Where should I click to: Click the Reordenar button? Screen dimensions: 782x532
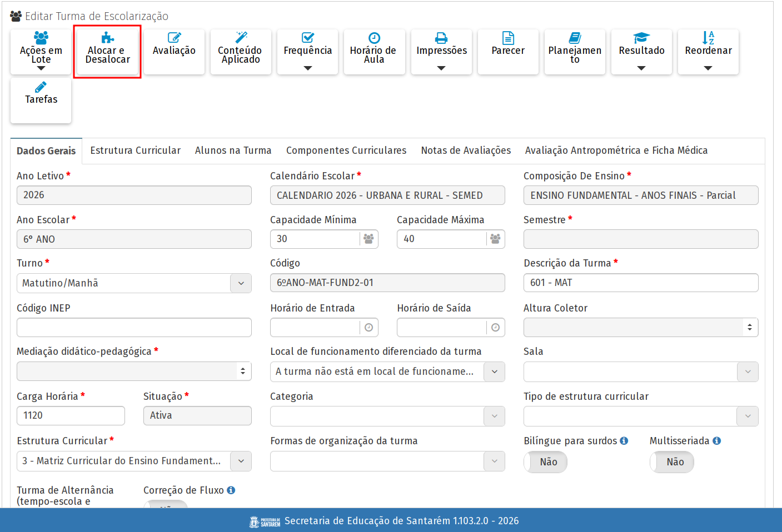(708, 52)
